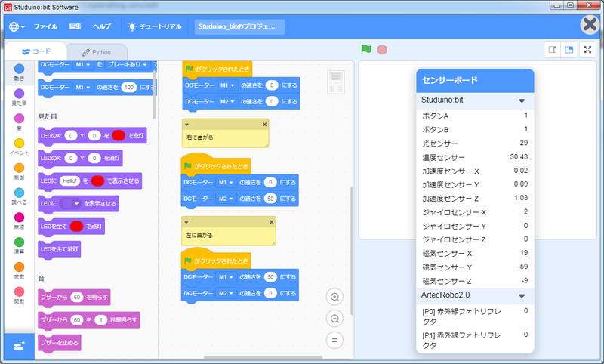This screenshot has height=364, width=604.
Task: Zoom in the workspace
Action: pyautogui.click(x=334, y=297)
